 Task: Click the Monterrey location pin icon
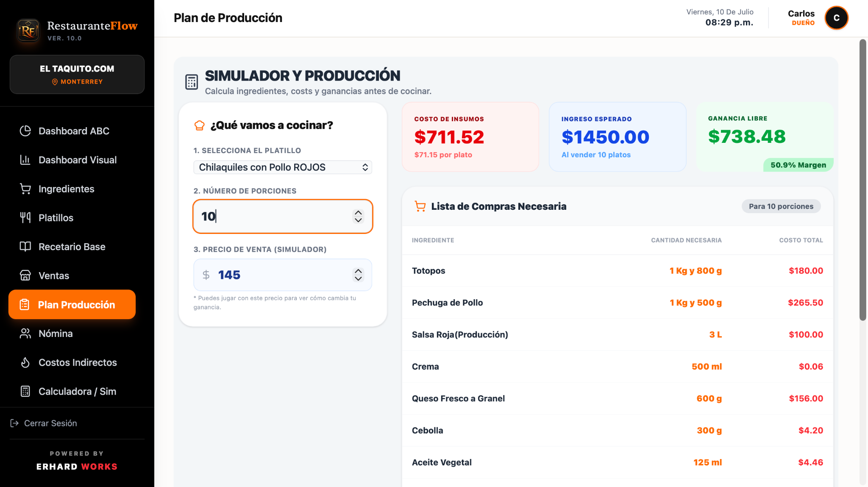(x=55, y=82)
